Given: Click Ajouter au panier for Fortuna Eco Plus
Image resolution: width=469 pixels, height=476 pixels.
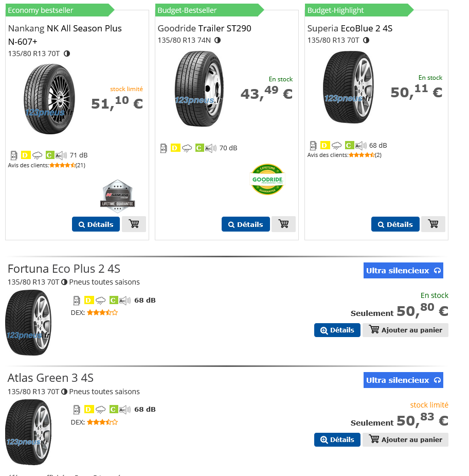Looking at the screenshot, I should (405, 330).
